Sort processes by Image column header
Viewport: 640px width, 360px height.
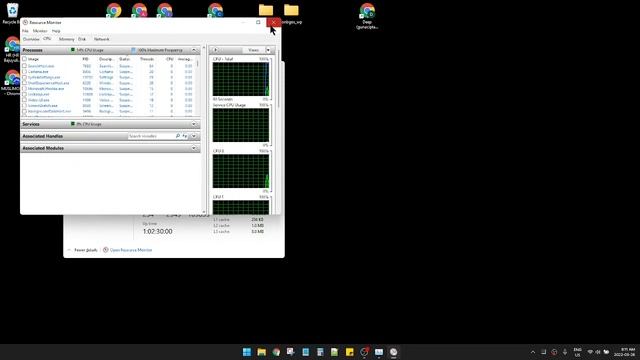tap(33, 59)
